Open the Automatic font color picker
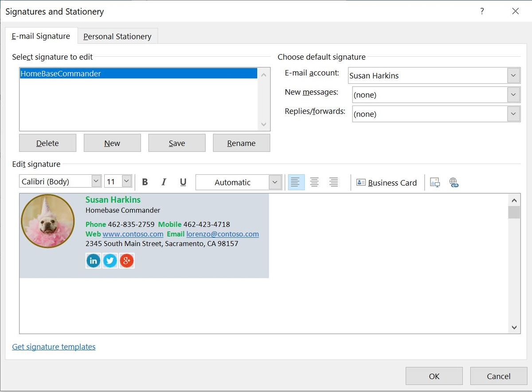This screenshot has width=532, height=392. pyautogui.click(x=275, y=182)
